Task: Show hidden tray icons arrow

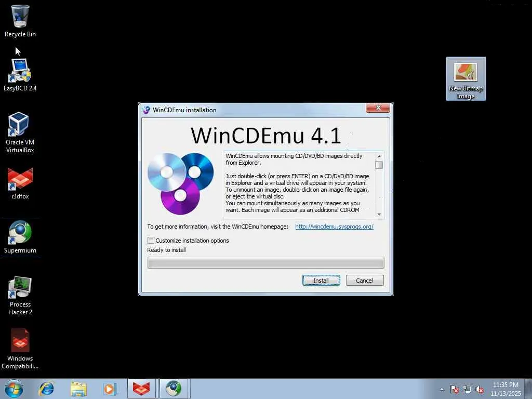Action: pyautogui.click(x=442, y=390)
